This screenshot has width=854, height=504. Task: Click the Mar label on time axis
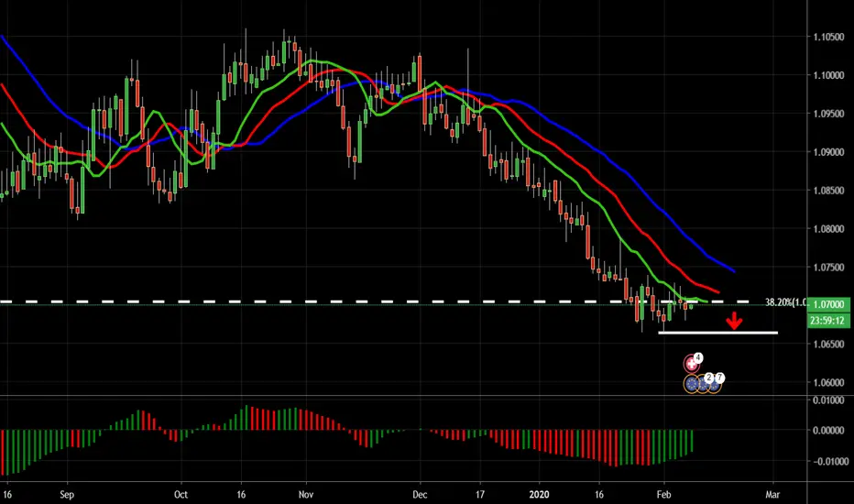coord(772,495)
